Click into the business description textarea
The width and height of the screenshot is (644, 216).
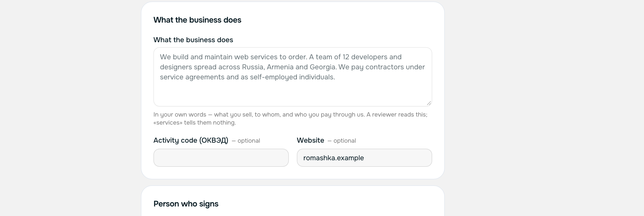coord(293,77)
